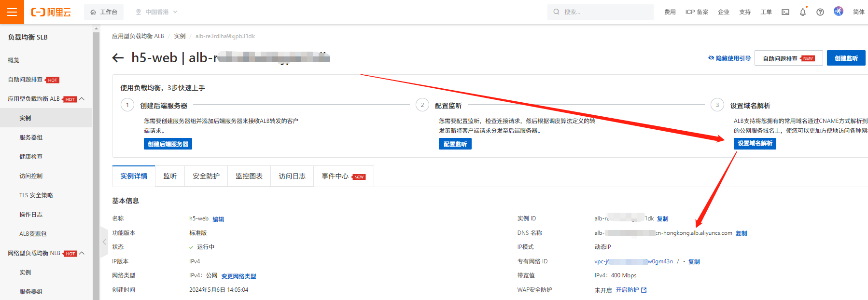
Task: Open 自助问题排查 in the sidebar
Action: [25, 80]
